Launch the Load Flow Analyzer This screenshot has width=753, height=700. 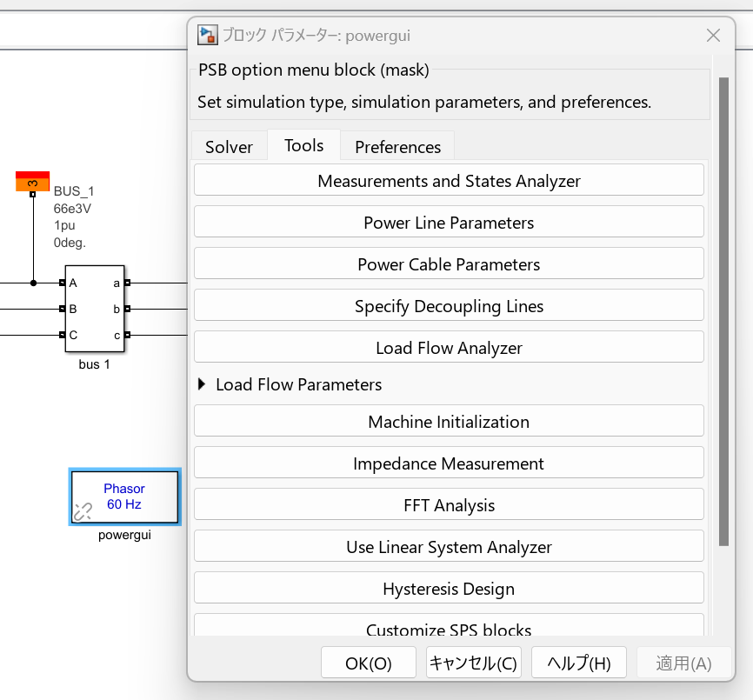coord(449,346)
